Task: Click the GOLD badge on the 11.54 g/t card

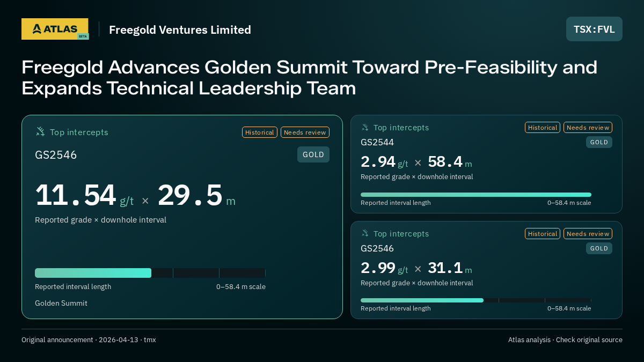Action: pos(313,154)
